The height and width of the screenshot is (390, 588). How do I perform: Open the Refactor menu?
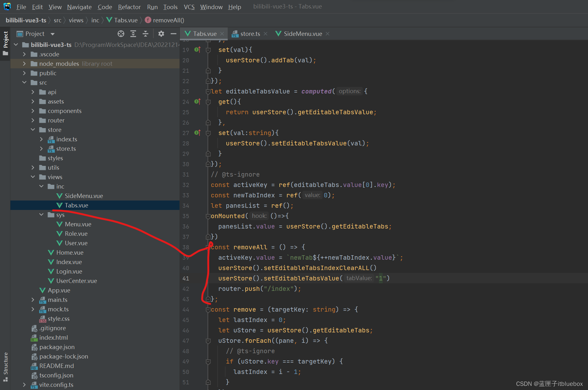129,7
